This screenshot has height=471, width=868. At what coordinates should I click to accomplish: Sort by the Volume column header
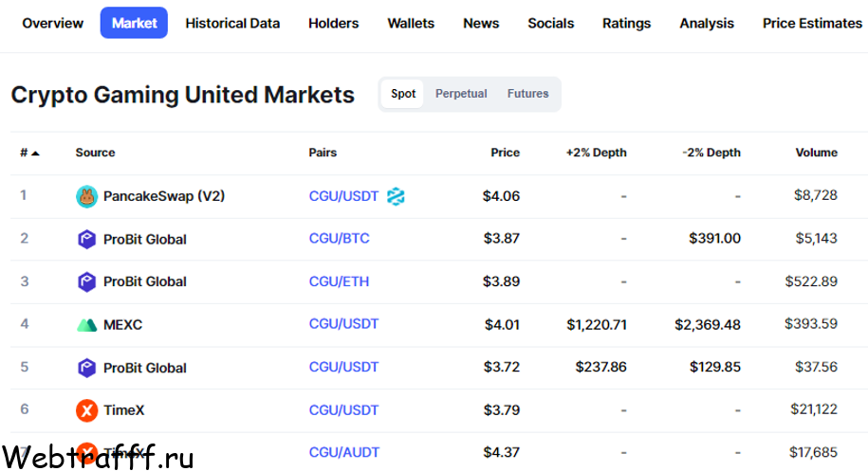click(817, 153)
